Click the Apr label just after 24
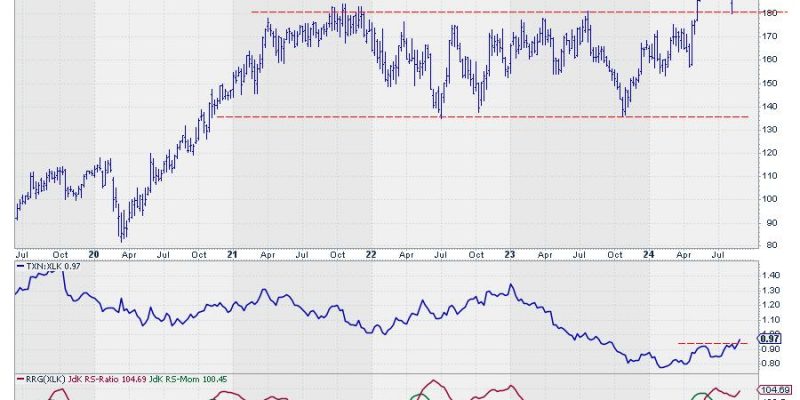This screenshot has height=400, width=800. [x=684, y=254]
